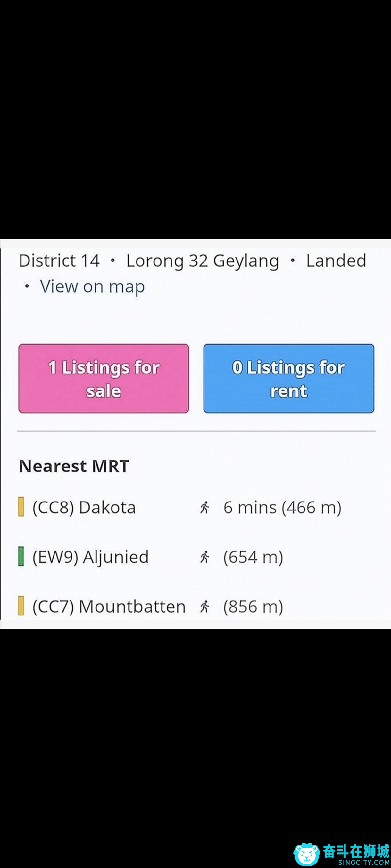
Task: Click walking icon next to Mountbatten
Action: (x=204, y=607)
